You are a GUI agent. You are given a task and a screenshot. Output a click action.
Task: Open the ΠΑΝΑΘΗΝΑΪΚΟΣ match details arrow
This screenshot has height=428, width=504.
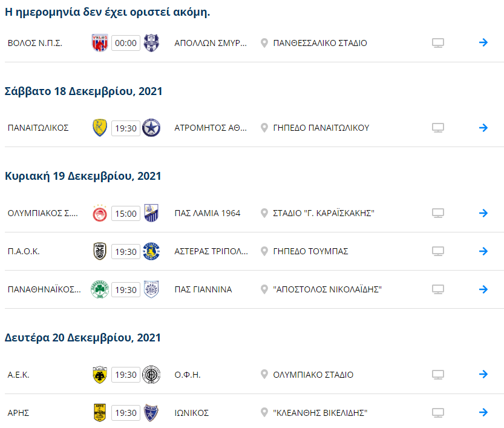click(483, 289)
